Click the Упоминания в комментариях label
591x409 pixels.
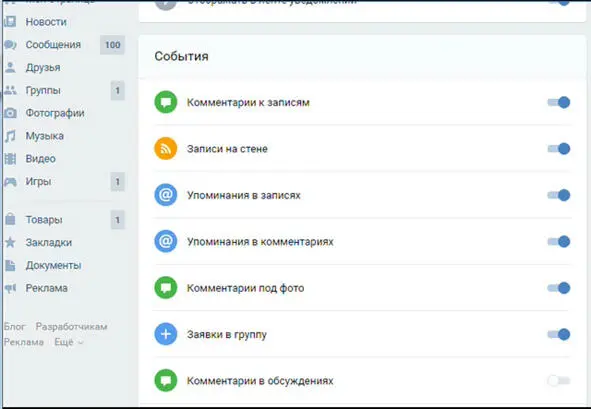[x=260, y=242]
